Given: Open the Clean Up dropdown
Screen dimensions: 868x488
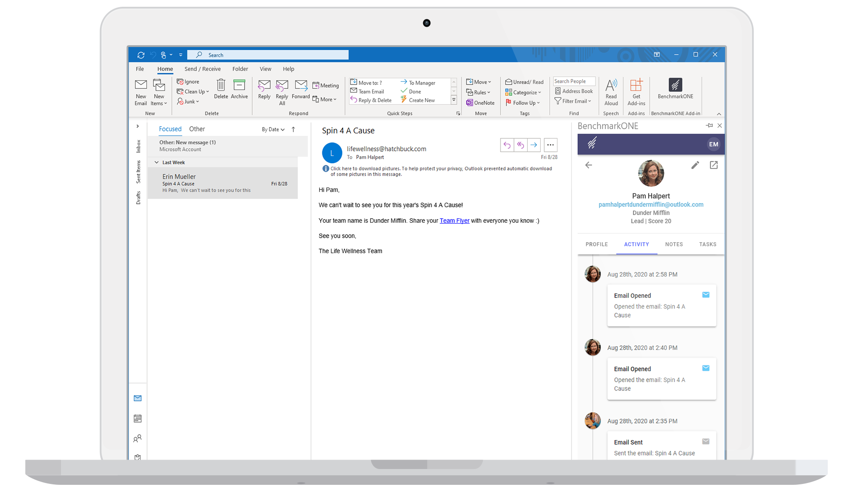Looking at the screenshot, I should [193, 92].
